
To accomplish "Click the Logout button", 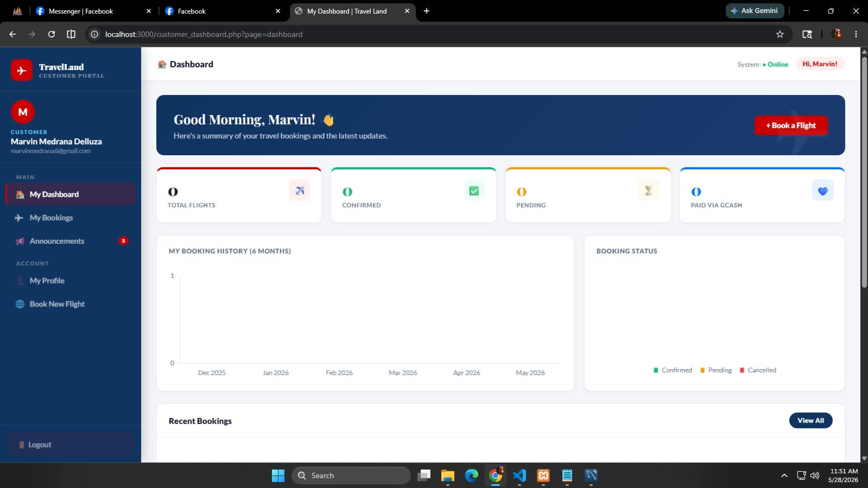I will click(71, 445).
